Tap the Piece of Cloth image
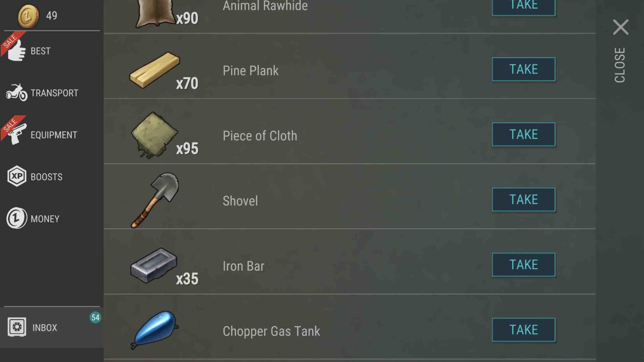 pyautogui.click(x=154, y=135)
